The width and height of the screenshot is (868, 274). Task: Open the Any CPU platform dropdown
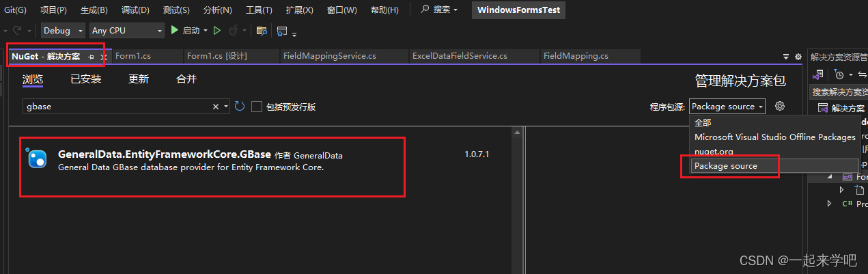point(127,30)
